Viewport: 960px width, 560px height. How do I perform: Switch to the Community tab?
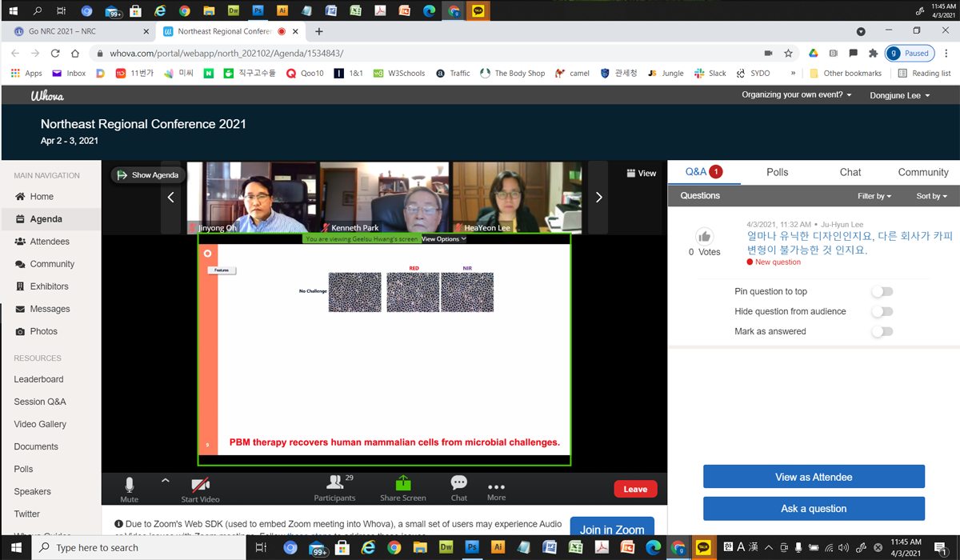coord(923,172)
